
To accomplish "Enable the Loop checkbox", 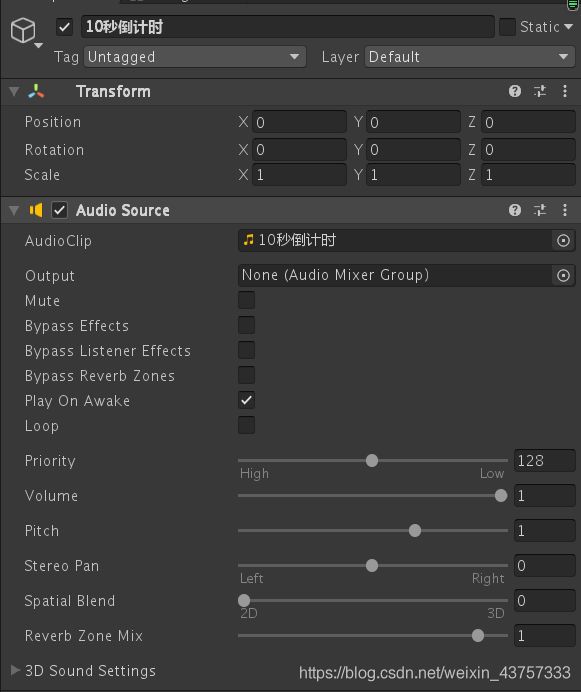I will point(246,425).
